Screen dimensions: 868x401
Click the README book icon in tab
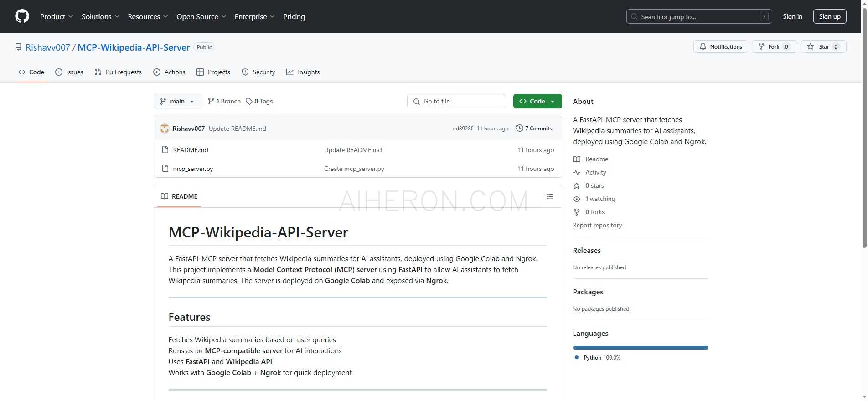coord(165,196)
